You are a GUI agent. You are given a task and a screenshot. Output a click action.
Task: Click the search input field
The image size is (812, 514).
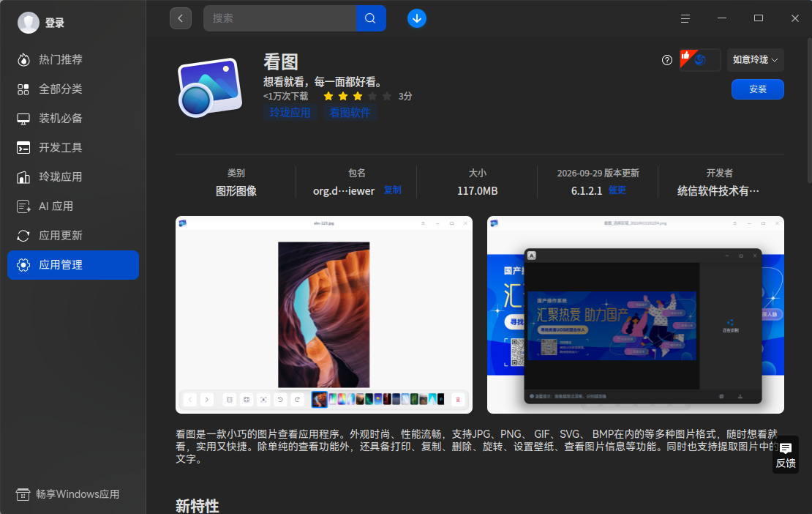[279, 18]
